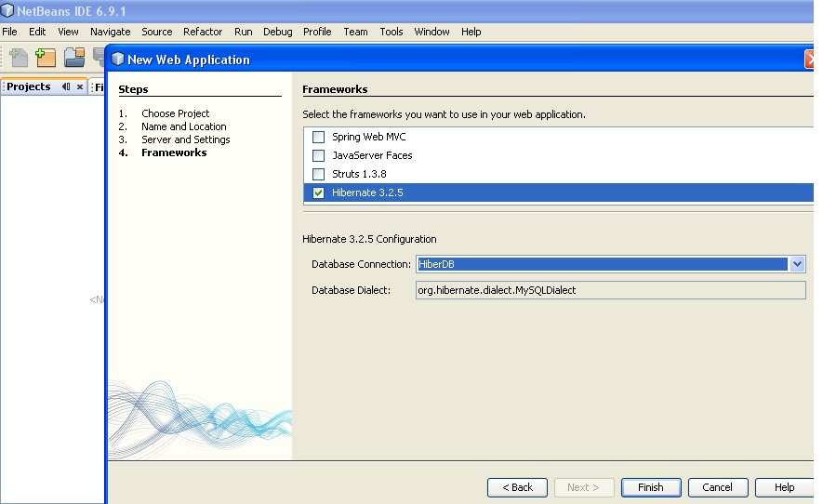
Task: Open the Edit menu
Action: (37, 32)
